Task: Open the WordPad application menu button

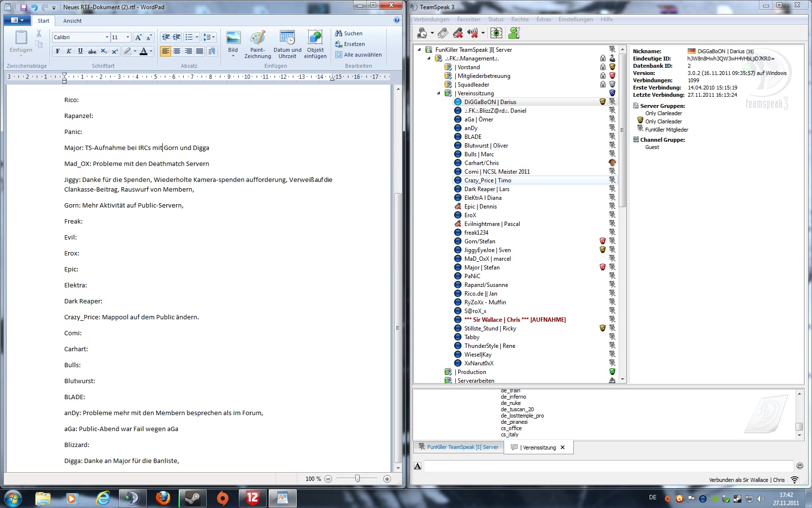Action: coord(17,20)
